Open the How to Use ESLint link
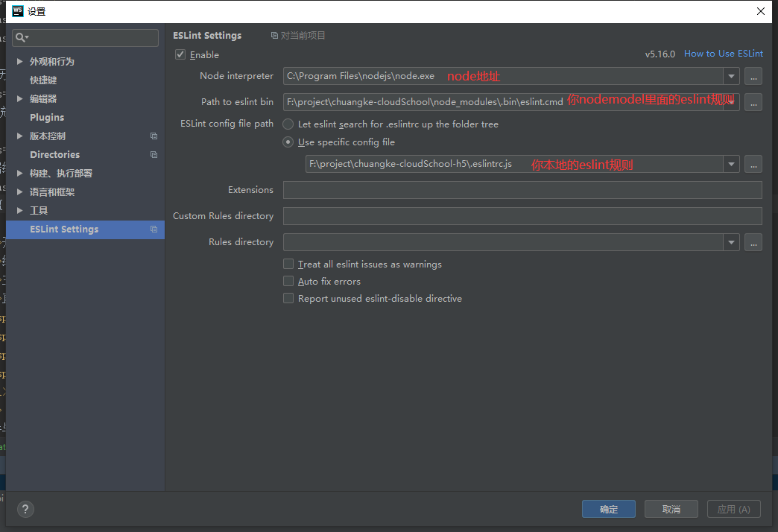Image resolution: width=778 pixels, height=532 pixels. (724, 54)
